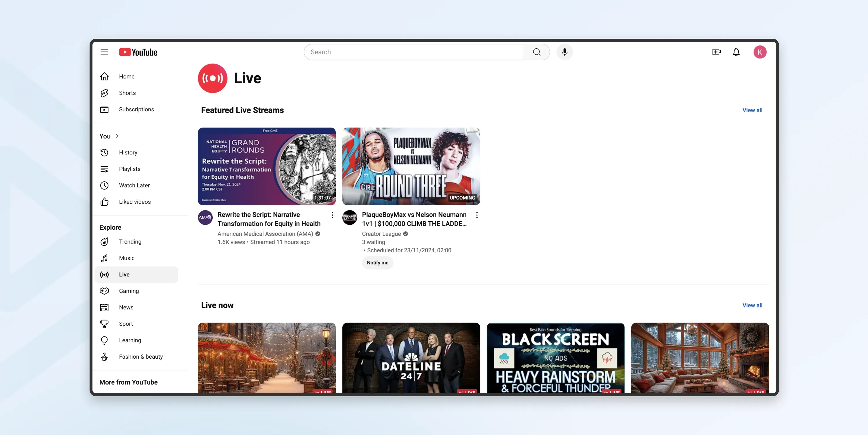Open the Dateline 24/7 live thumbnail

click(x=411, y=358)
